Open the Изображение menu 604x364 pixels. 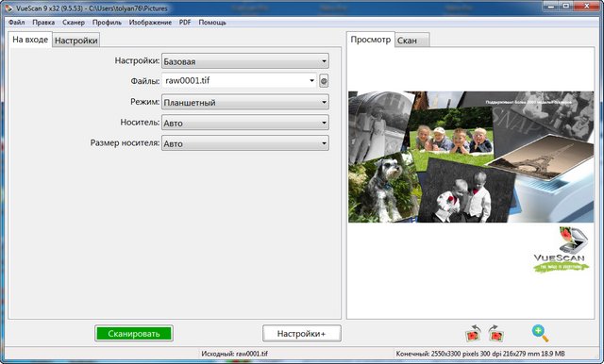click(x=150, y=23)
